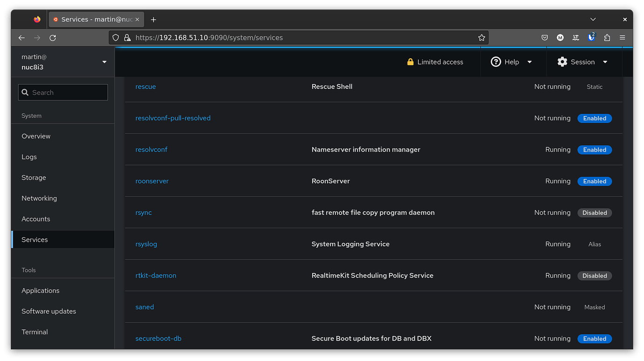Bookmark the page using the star icon

tap(481, 37)
